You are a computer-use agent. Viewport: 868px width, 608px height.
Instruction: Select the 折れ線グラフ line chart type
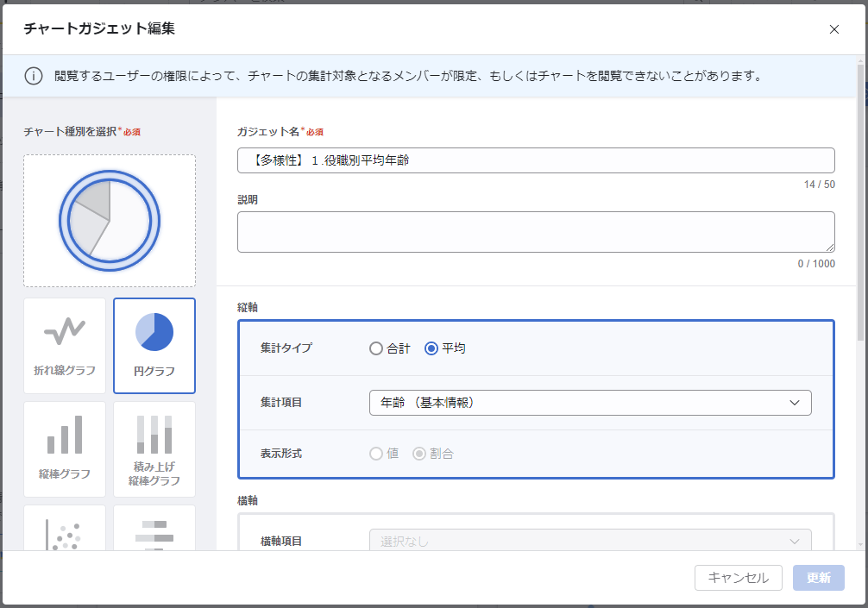[x=65, y=345]
